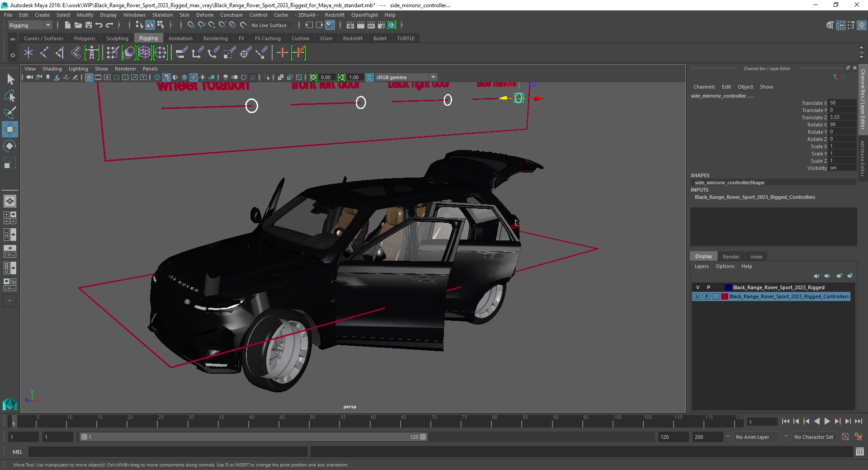Click the Save Scene disk icon

pos(89,25)
